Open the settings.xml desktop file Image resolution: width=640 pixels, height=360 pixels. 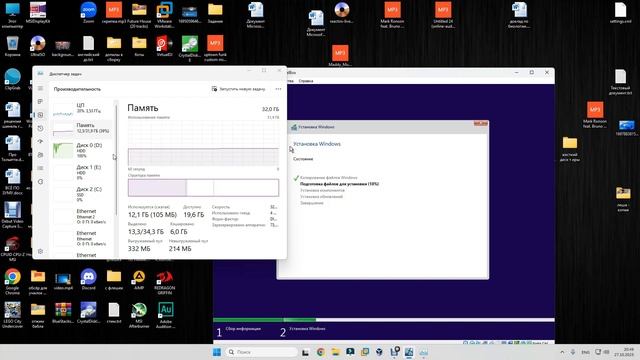coord(620,13)
